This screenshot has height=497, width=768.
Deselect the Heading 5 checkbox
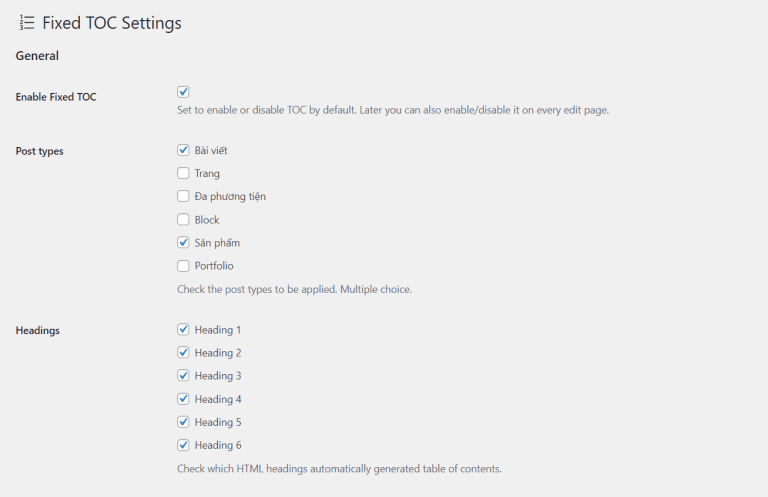[183, 422]
